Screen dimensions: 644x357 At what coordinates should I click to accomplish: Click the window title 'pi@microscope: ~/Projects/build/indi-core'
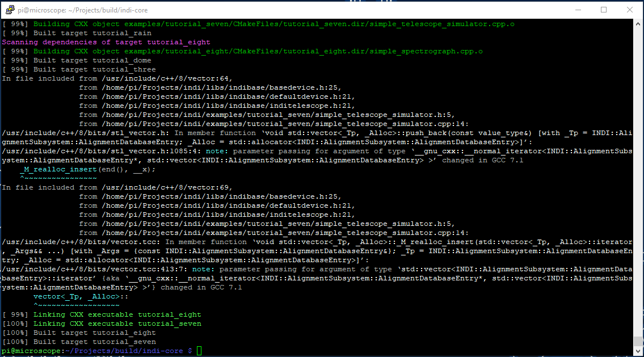pos(82,10)
